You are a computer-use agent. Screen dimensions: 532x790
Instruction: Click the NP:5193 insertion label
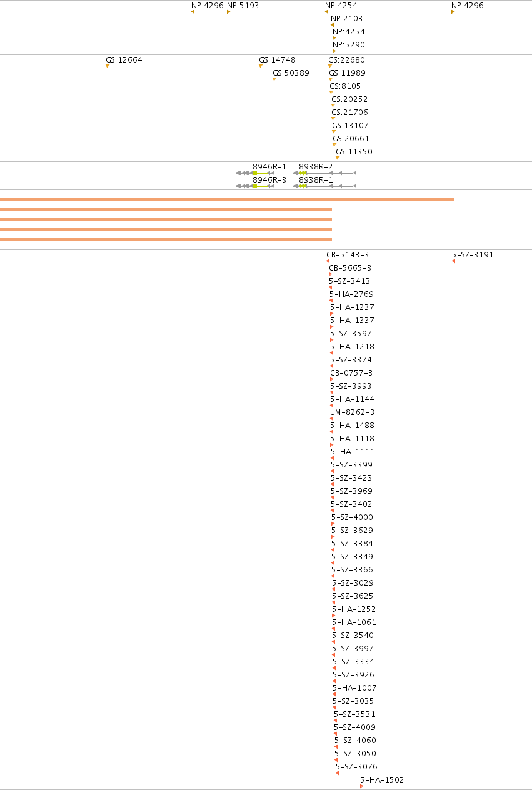tap(243, 6)
